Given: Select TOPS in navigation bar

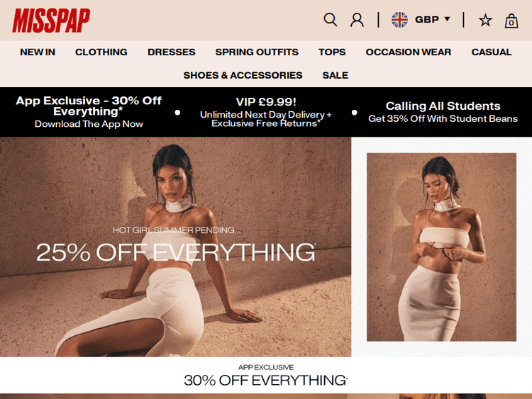Looking at the screenshot, I should [x=332, y=52].
